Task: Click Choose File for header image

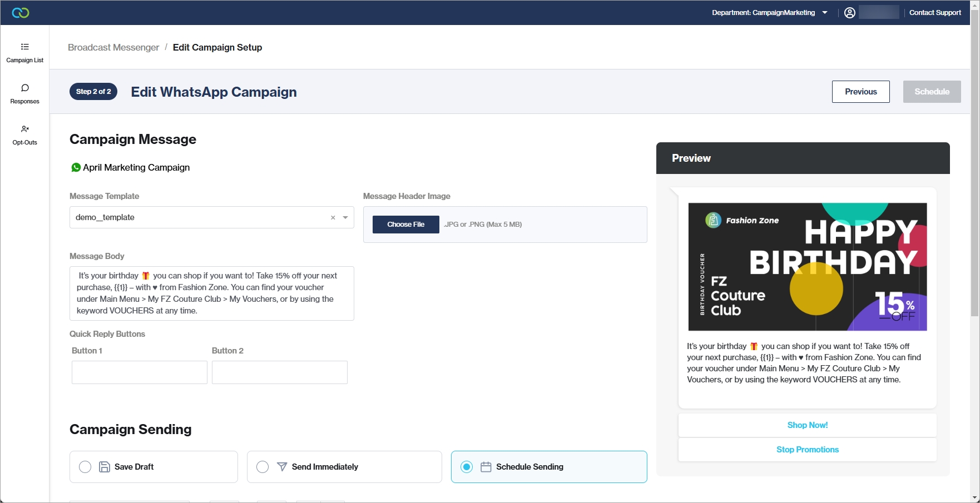Action: click(405, 225)
